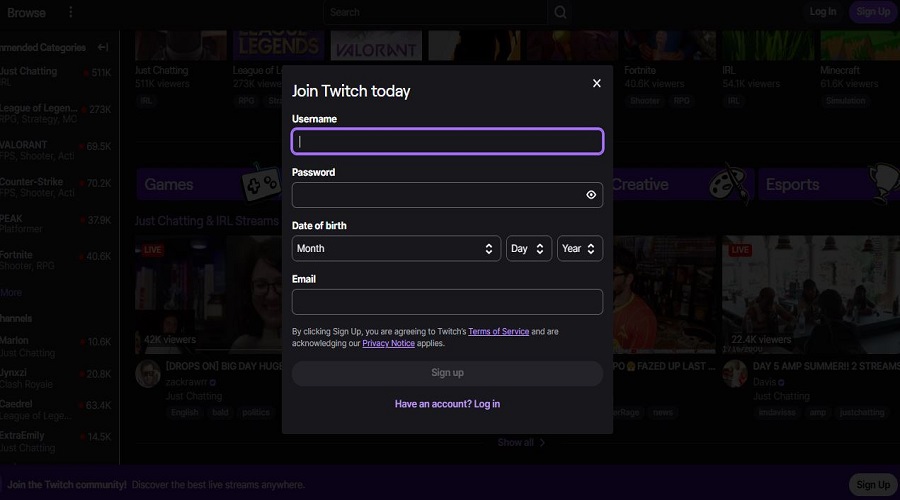Collapse the recommended categories sidebar

pyautogui.click(x=103, y=47)
